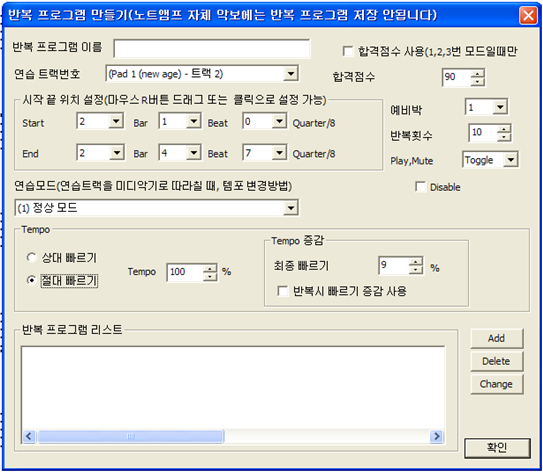Click the Delete button

[497, 361]
